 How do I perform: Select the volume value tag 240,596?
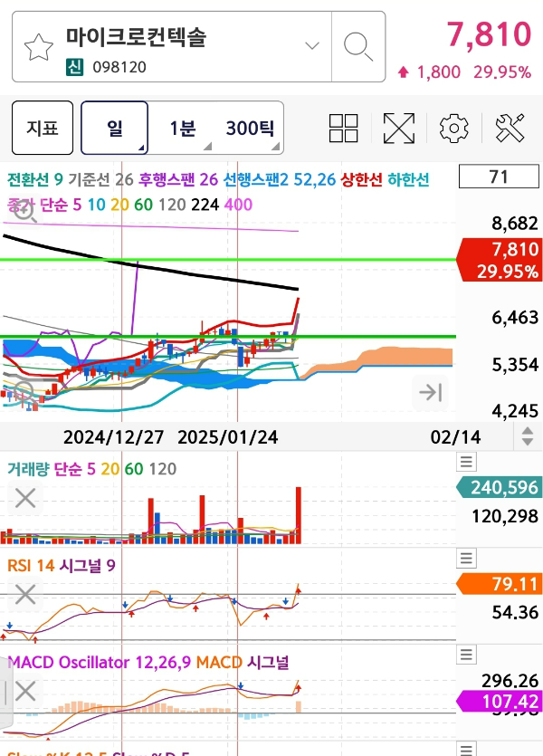(500, 487)
